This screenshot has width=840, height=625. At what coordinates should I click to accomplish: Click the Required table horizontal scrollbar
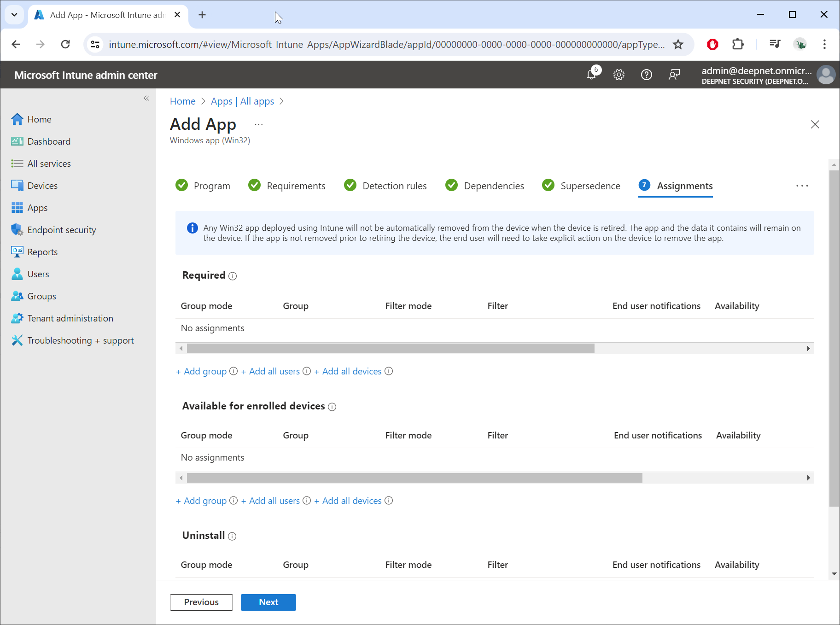point(391,349)
